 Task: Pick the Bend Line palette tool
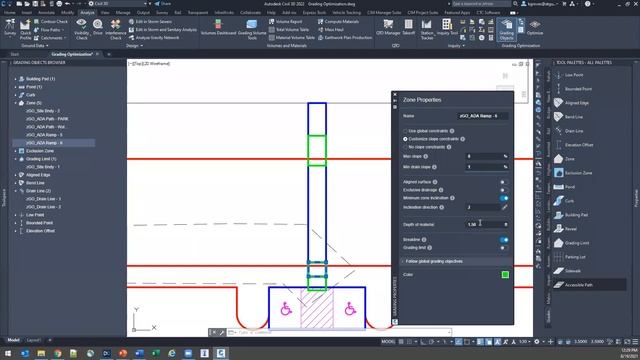pyautogui.click(x=569, y=117)
